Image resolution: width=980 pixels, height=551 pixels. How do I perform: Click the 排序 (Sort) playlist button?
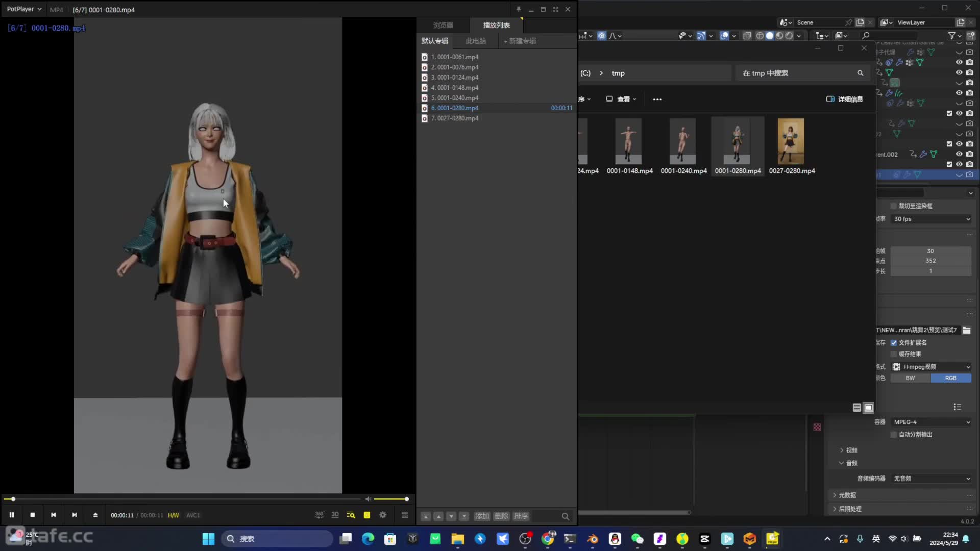521,516
